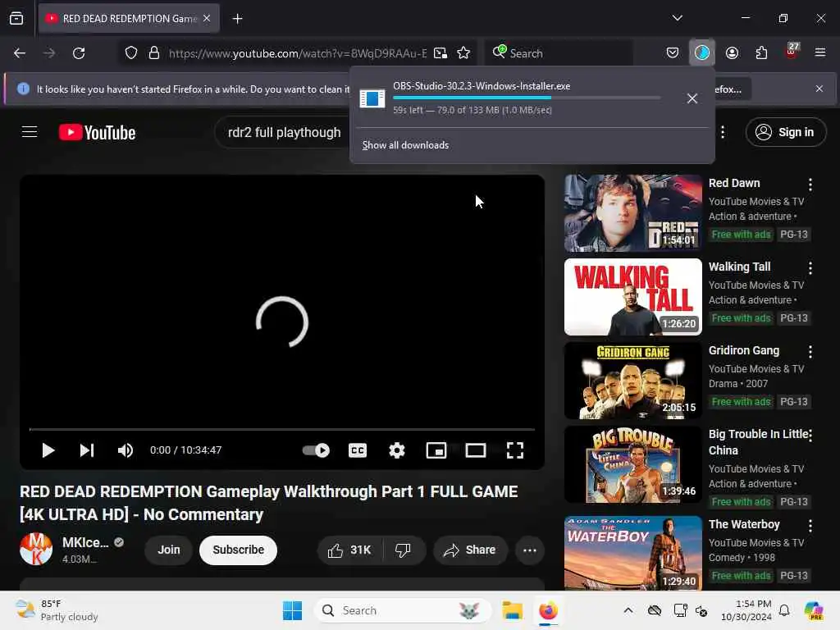
Task: Open YouTube settings three-dot menu
Action: point(723,132)
